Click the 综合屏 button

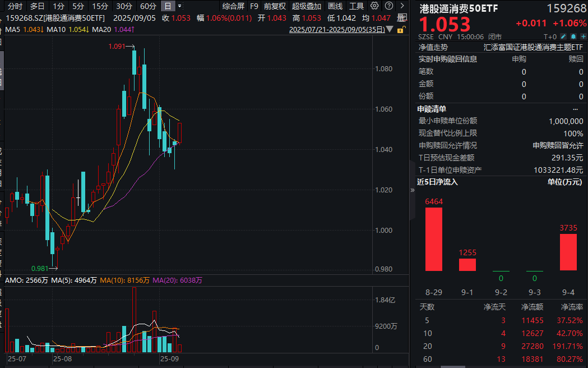pyautogui.click(x=233, y=6)
